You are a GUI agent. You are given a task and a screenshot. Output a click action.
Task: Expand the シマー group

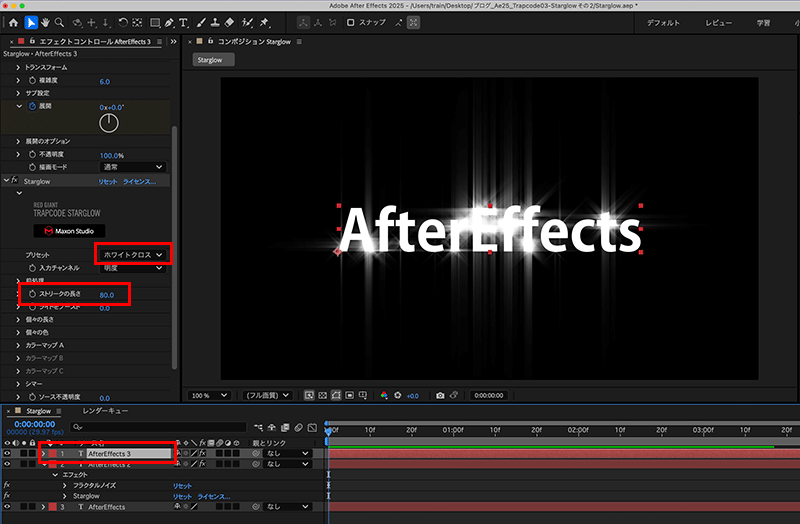[x=18, y=384]
